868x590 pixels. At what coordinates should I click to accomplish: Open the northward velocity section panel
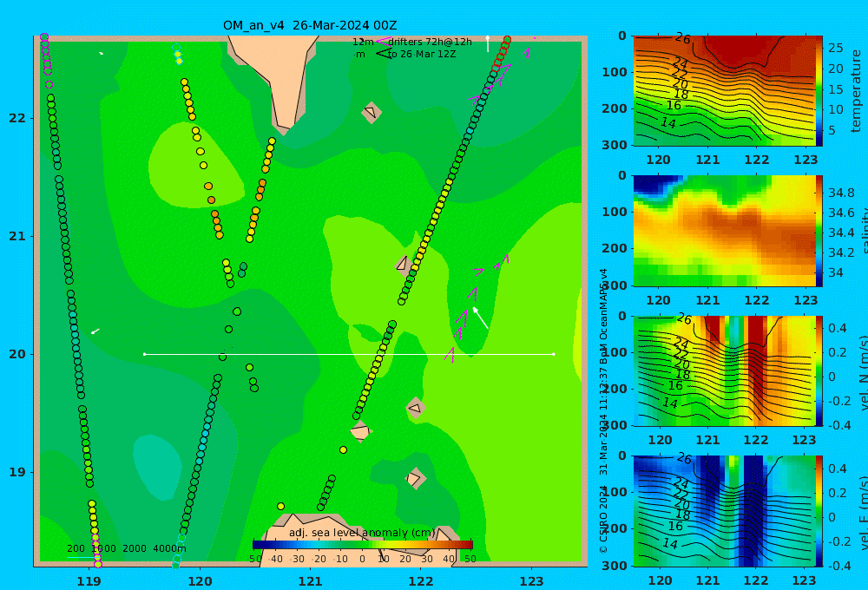coord(725,370)
